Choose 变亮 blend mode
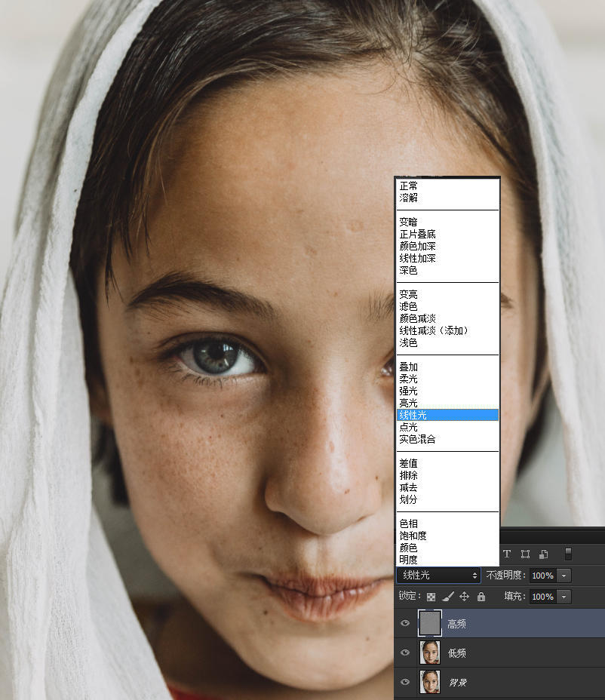Viewport: 605px width, 700px height. (447, 294)
